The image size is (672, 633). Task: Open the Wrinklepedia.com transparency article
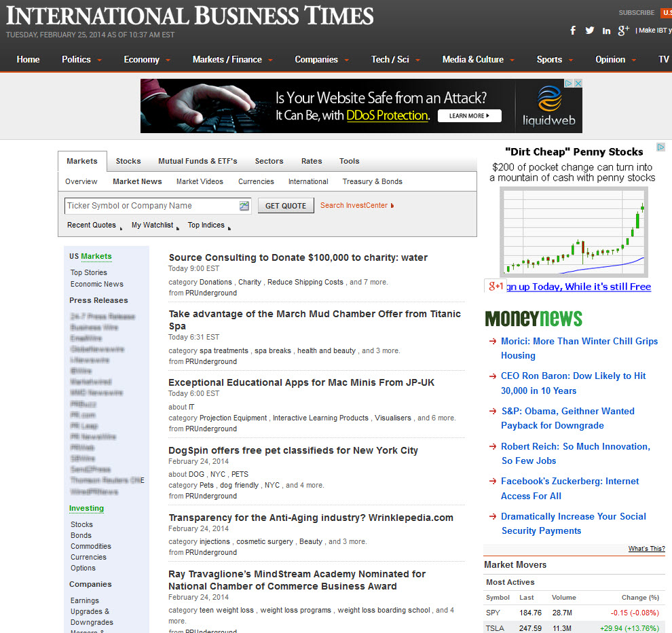(x=311, y=518)
